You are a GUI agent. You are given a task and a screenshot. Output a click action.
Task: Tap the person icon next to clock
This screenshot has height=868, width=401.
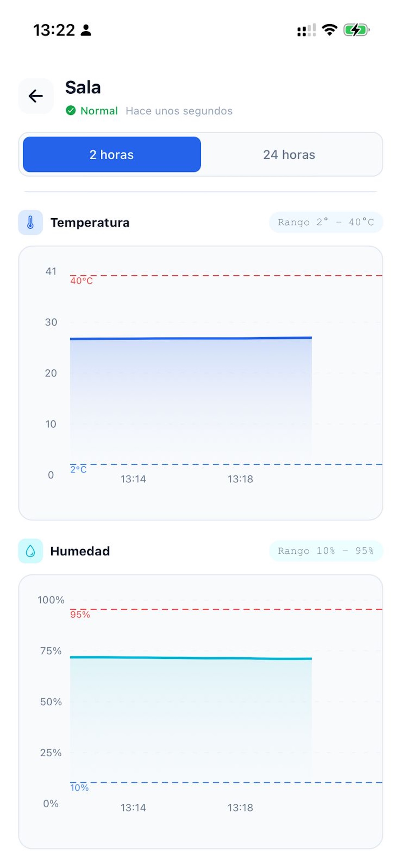click(86, 30)
